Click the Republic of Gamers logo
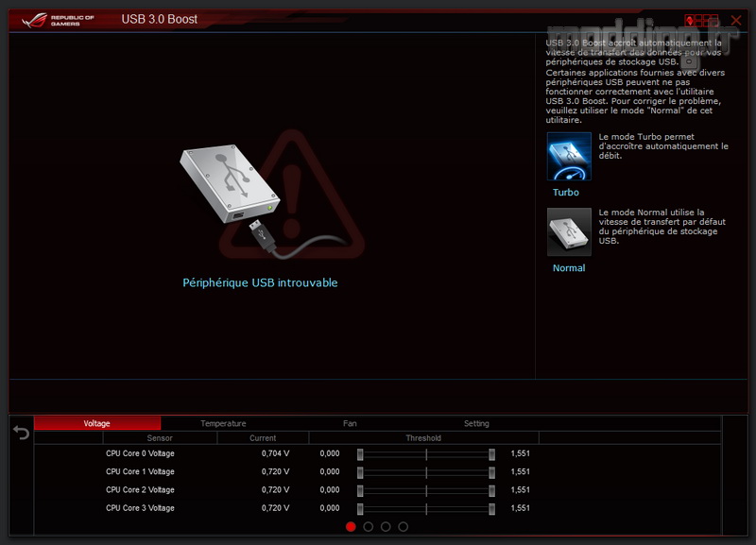This screenshot has height=545, width=756. point(58,20)
